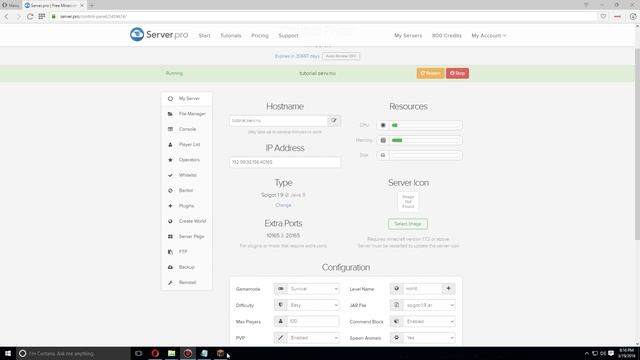Open the Banlist icon in sidebar
Screen dimensions: 640x360
pyautogui.click(x=170, y=191)
